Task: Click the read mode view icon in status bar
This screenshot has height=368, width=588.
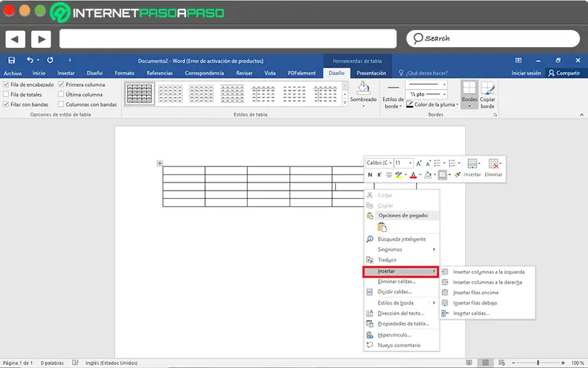Action: click(x=469, y=363)
